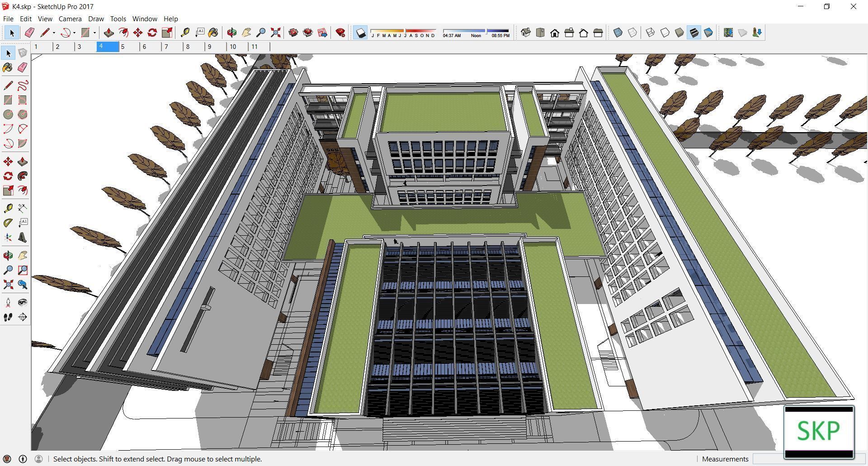Open the Draw menu
This screenshot has height=466, width=868.
coord(96,19)
